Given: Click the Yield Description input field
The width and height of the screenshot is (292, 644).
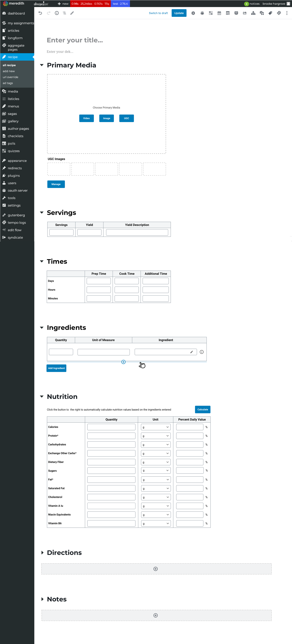Looking at the screenshot, I should (x=137, y=232).
